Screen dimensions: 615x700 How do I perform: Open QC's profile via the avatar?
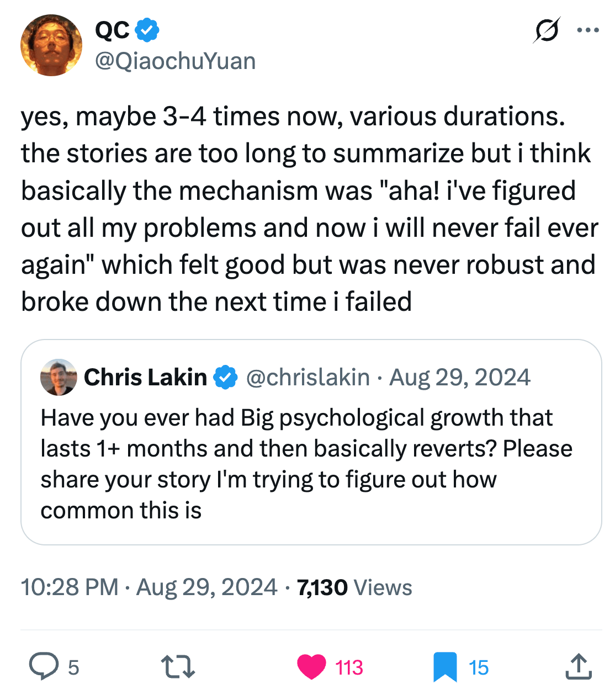(x=51, y=45)
